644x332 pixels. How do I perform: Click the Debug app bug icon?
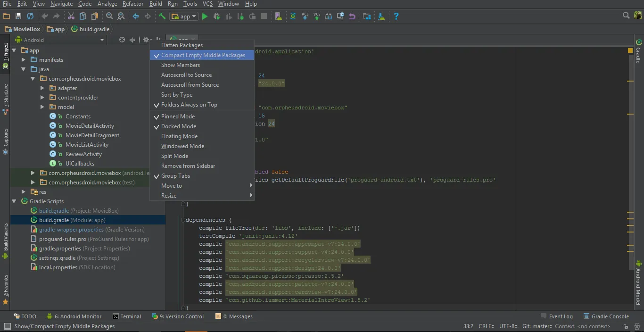coord(216,17)
